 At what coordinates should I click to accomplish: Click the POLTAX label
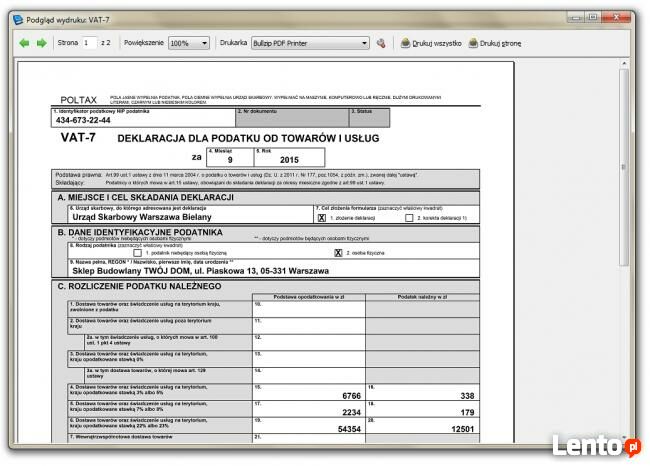point(78,100)
